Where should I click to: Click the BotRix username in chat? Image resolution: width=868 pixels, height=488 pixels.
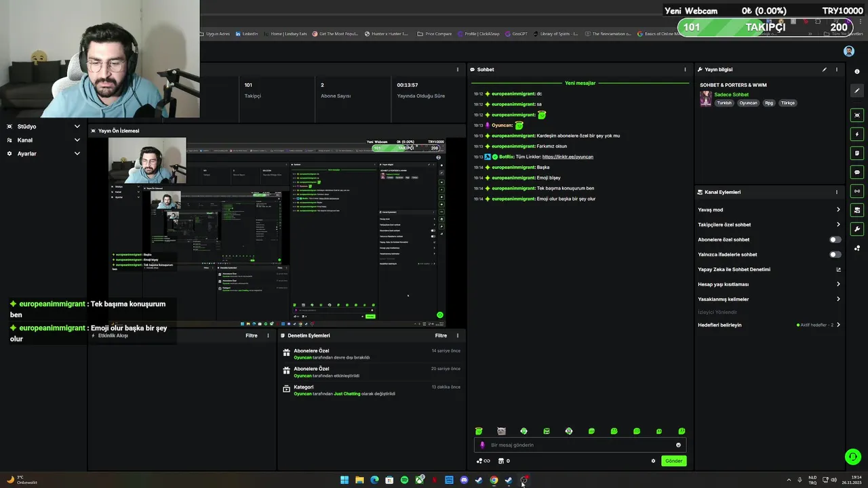coord(507,157)
